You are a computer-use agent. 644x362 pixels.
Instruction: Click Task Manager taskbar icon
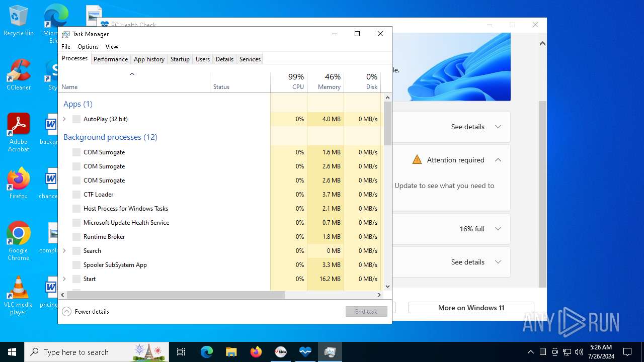tap(330, 352)
